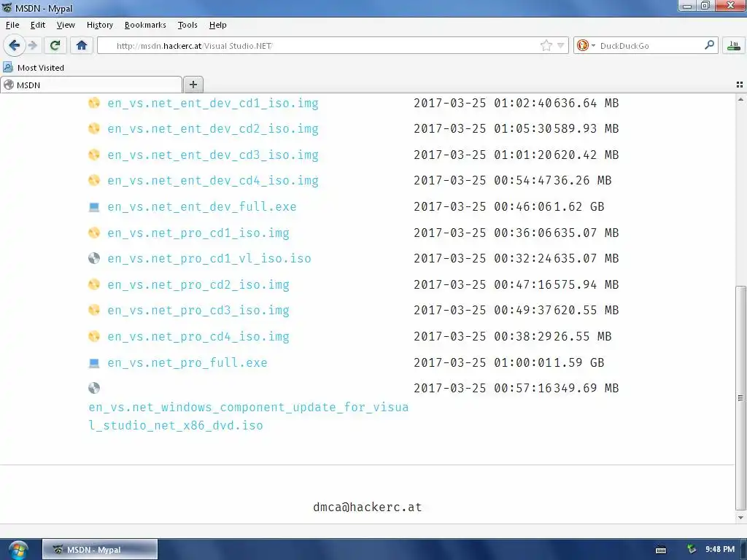Click computer icon beside ent_dev_full.exe
Image resolution: width=747 pixels, height=560 pixels.
click(94, 206)
